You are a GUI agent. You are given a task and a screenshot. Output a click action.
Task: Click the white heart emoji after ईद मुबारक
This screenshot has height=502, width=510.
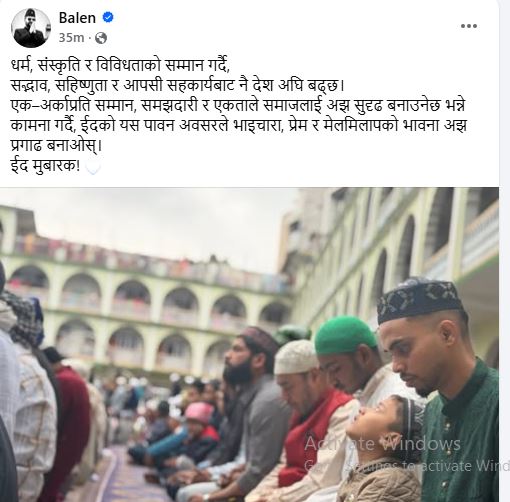93,167
